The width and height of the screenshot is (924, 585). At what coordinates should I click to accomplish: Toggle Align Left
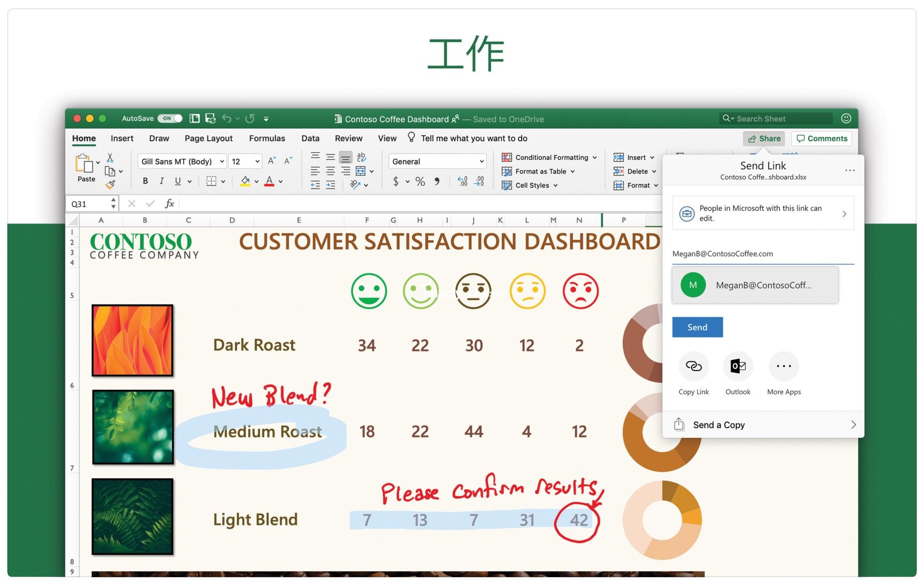[315, 171]
